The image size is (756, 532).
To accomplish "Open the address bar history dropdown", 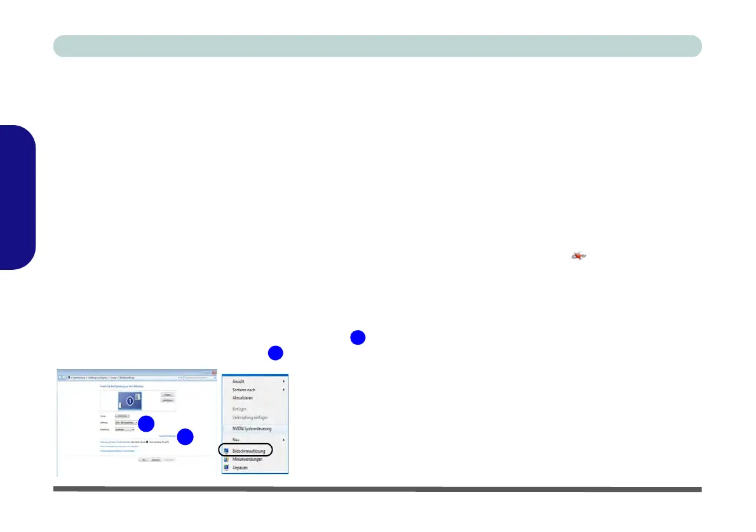I will (179, 378).
